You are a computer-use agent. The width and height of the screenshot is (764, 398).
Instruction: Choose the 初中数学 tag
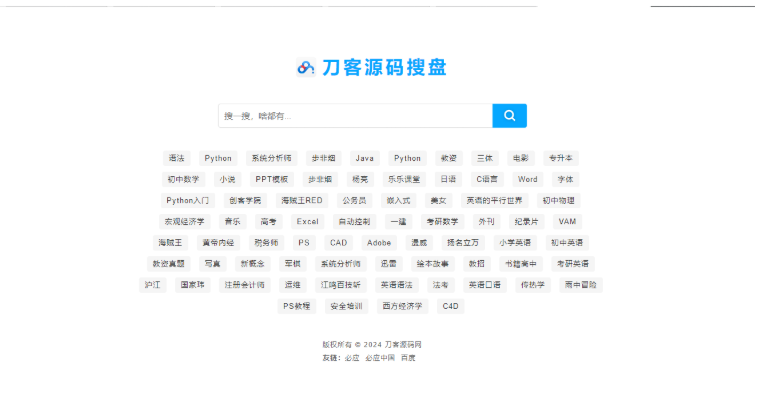183,179
